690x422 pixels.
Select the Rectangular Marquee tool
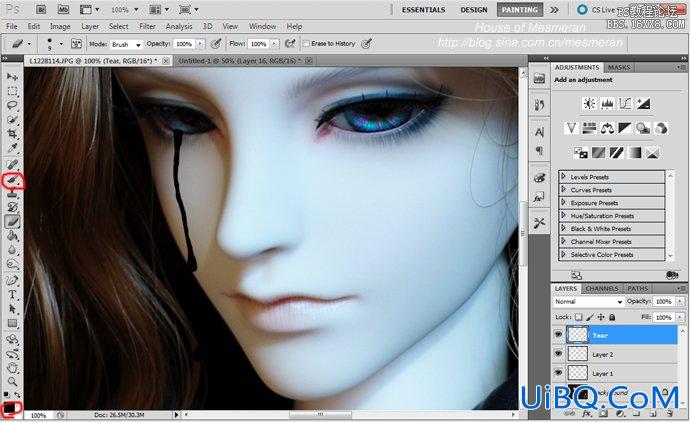[x=12, y=92]
